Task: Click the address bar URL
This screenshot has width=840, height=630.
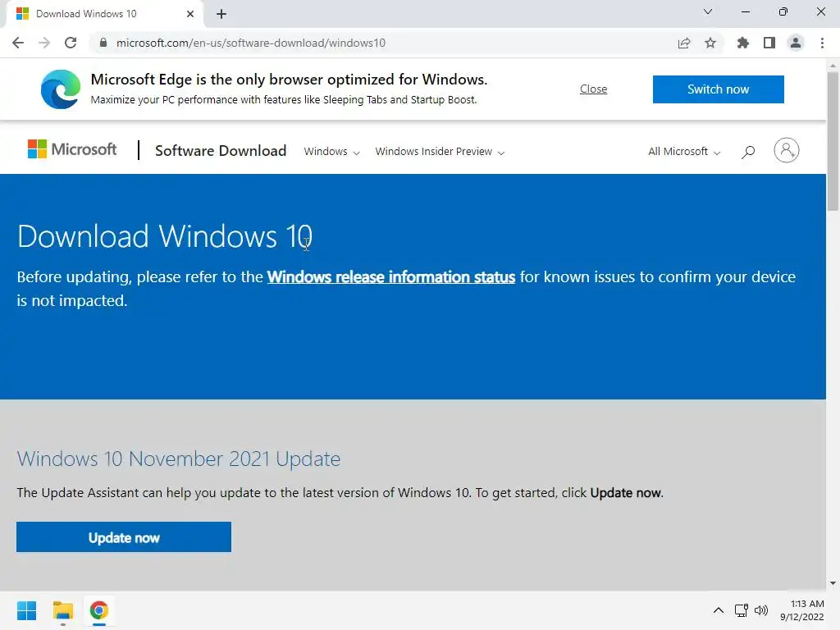Action: point(251,43)
